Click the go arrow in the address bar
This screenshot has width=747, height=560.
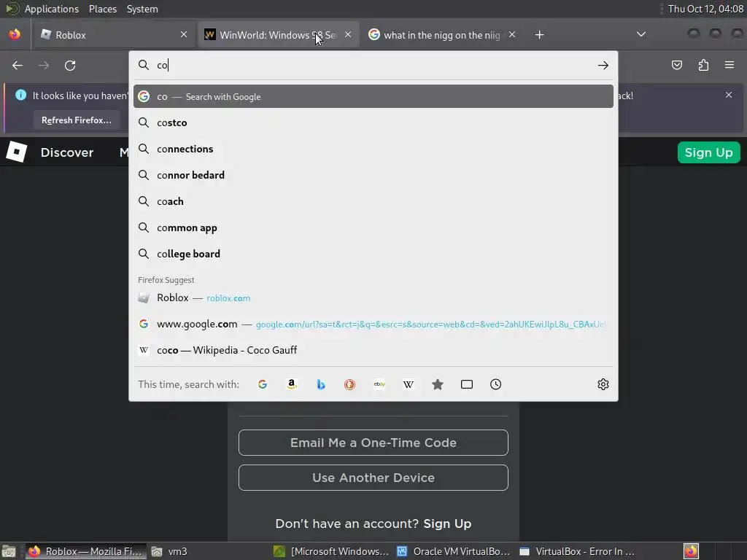coord(603,65)
